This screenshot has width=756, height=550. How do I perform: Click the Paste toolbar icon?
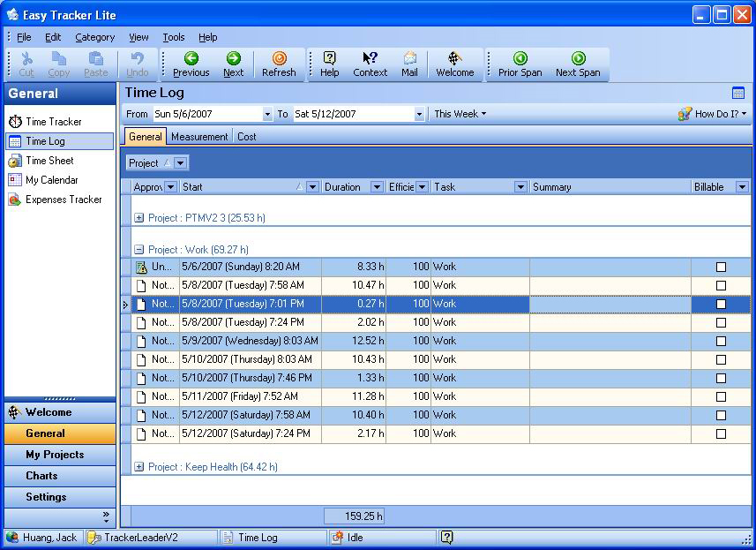tap(96, 64)
